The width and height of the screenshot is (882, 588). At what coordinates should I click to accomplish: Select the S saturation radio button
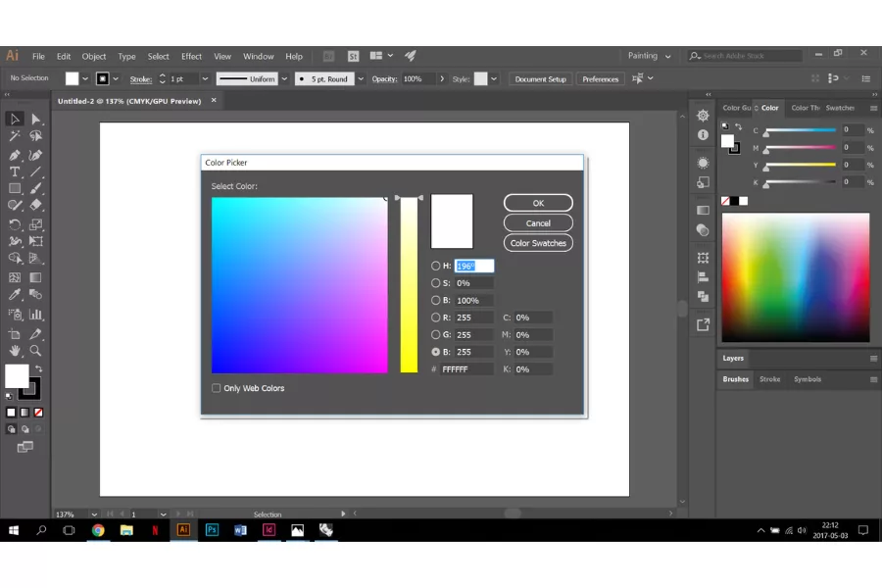tap(435, 283)
